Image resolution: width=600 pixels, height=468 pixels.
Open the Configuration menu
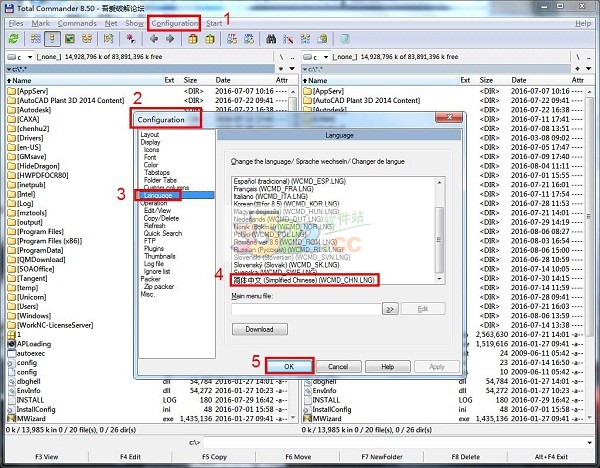coord(174,23)
